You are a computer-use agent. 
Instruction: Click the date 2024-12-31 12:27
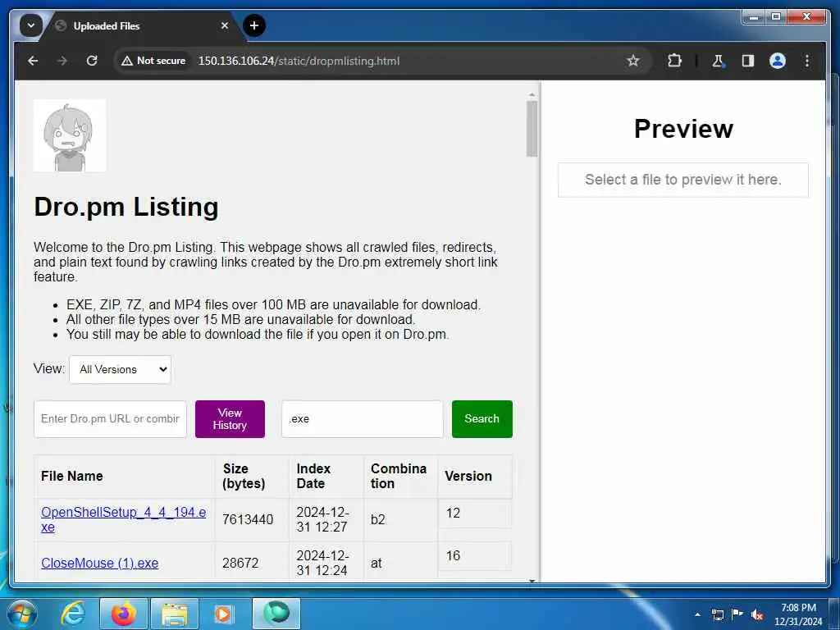[x=322, y=519]
